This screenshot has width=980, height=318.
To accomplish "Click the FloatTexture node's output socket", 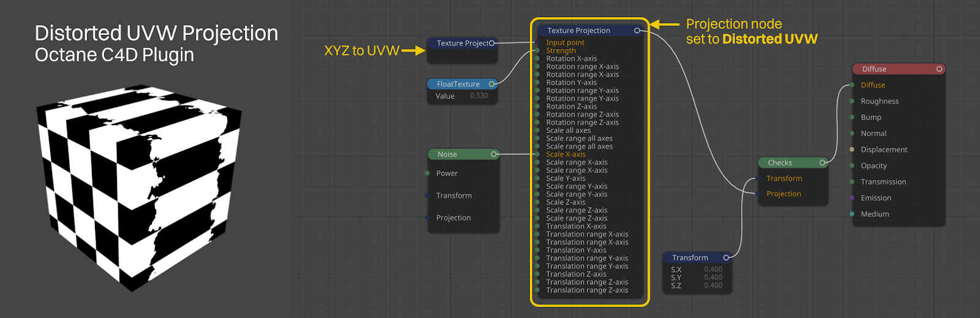I will click(x=492, y=84).
